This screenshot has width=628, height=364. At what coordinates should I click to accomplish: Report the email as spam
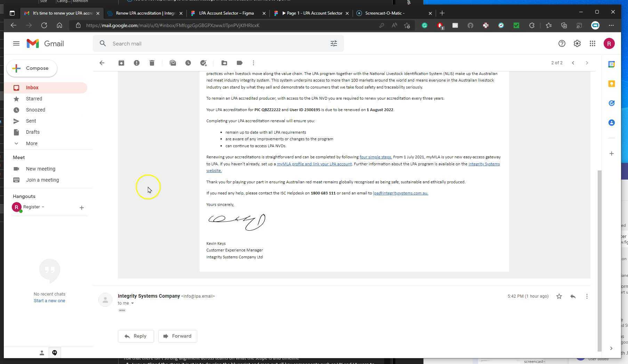coord(137,63)
